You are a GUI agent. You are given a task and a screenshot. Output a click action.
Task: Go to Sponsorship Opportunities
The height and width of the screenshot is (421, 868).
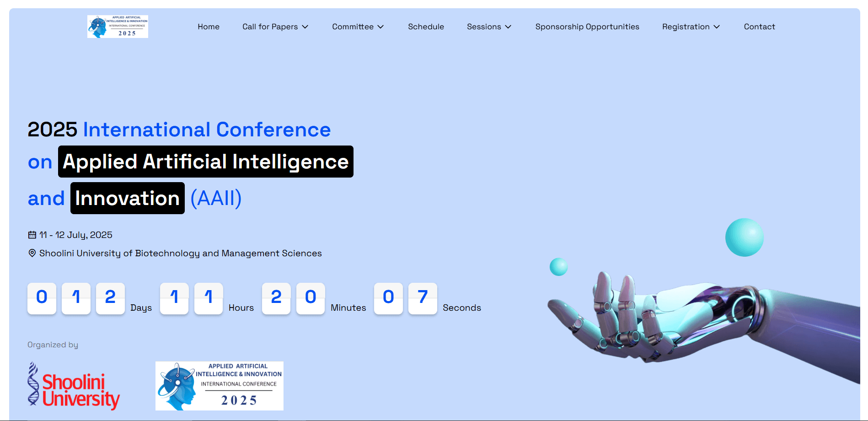(x=587, y=27)
